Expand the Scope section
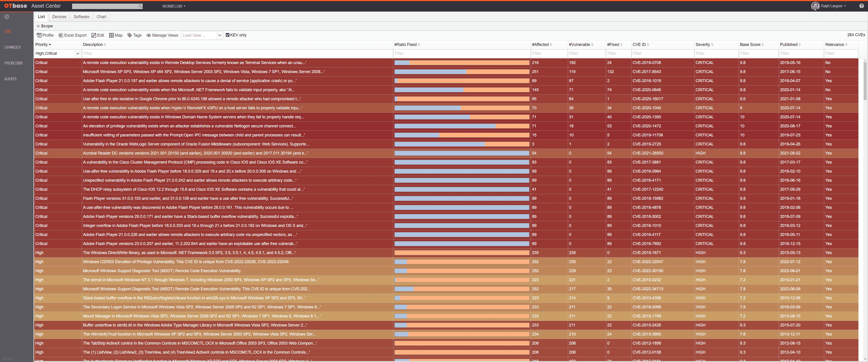 (45, 26)
